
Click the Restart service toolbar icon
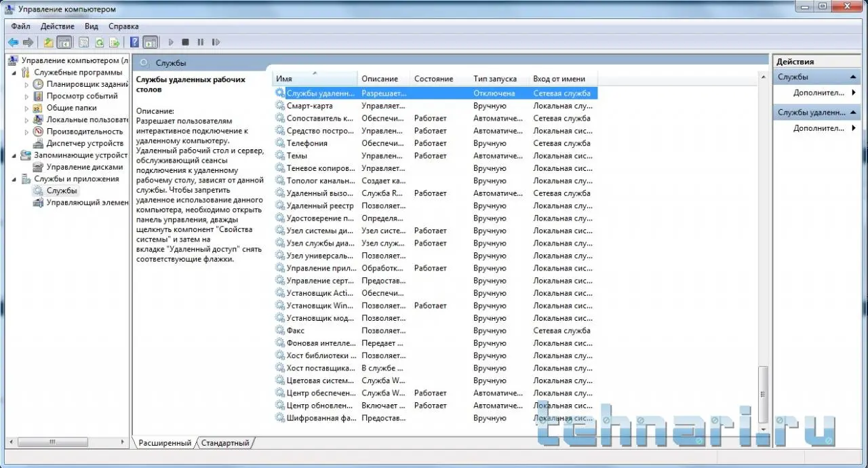tap(216, 42)
